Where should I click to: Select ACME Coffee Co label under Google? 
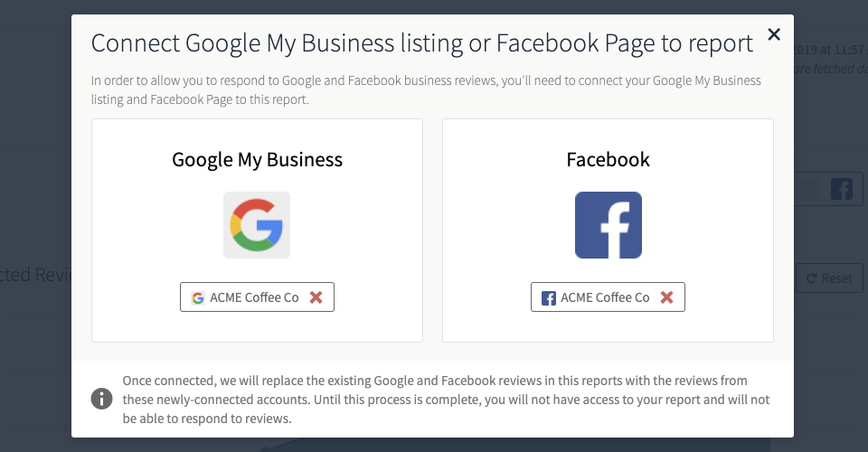[254, 297]
